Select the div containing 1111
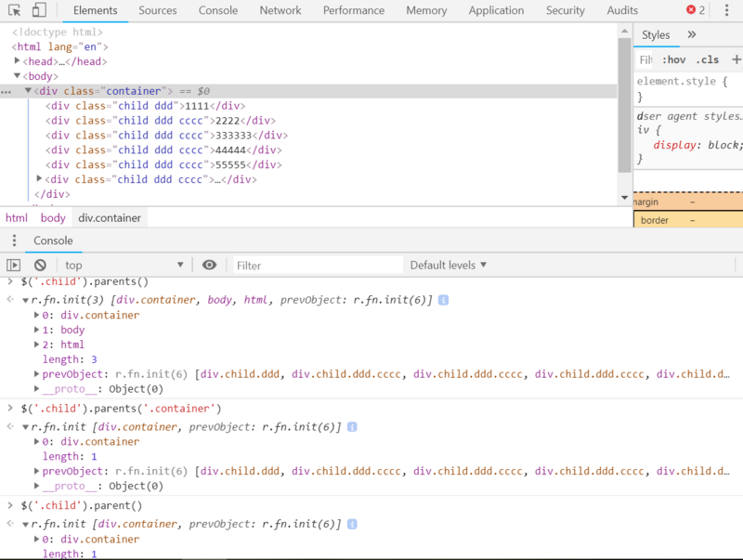Image resolution: width=743 pixels, height=560 pixels. [145, 106]
